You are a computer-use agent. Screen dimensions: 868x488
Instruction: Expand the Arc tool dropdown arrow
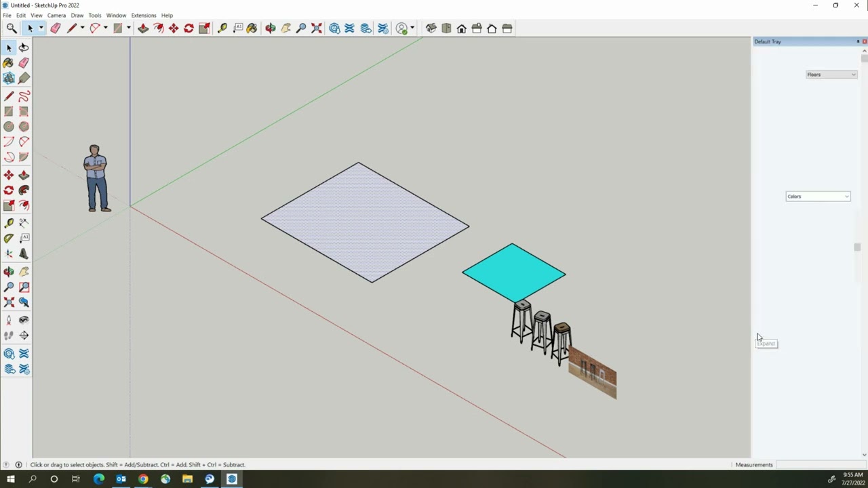[105, 28]
